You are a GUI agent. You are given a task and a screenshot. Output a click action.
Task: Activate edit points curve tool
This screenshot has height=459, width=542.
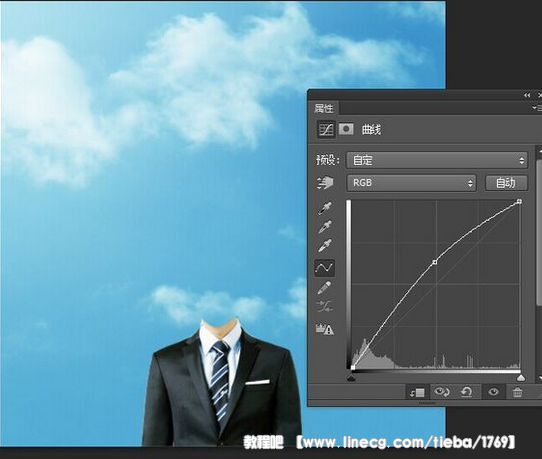coord(324,268)
